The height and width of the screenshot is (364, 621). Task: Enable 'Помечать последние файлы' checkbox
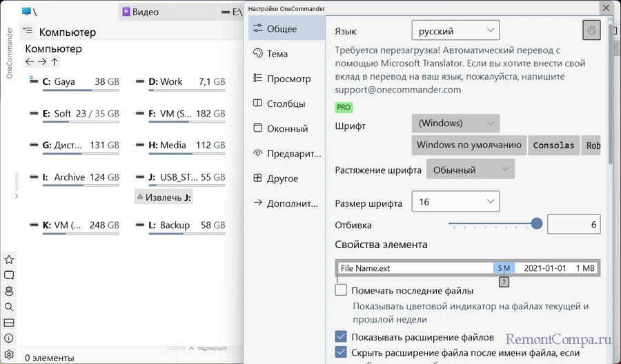pyautogui.click(x=341, y=290)
